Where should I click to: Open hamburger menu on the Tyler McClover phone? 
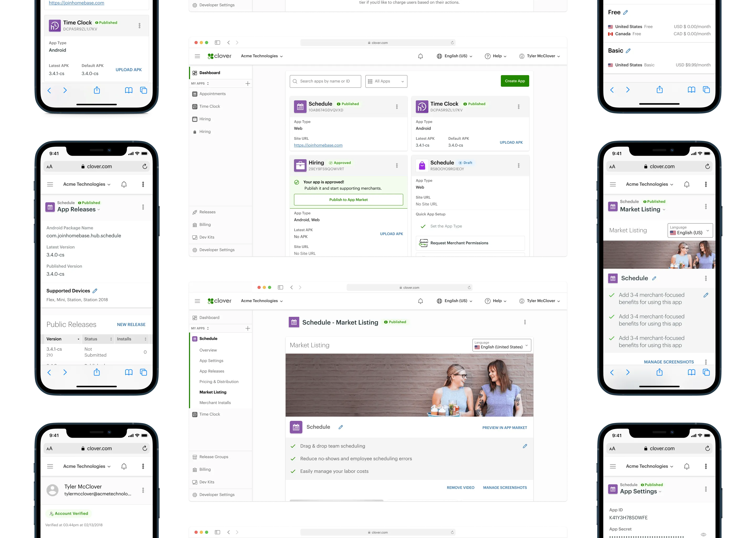tap(50, 466)
